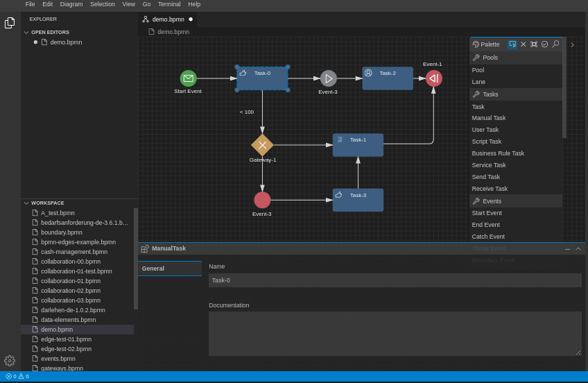Collapse the Open Editors section

point(26,32)
